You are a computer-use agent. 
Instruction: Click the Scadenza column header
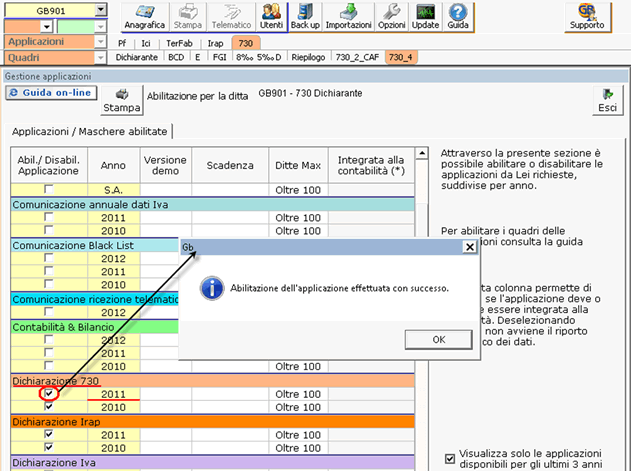[230, 165]
